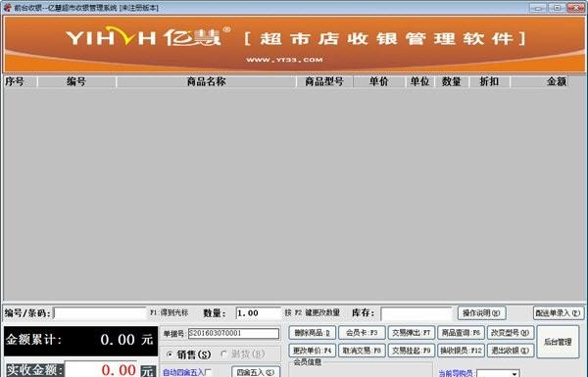Click 交易弹出 F7 button
Image resolution: width=588 pixels, height=377 pixels.
(411, 333)
